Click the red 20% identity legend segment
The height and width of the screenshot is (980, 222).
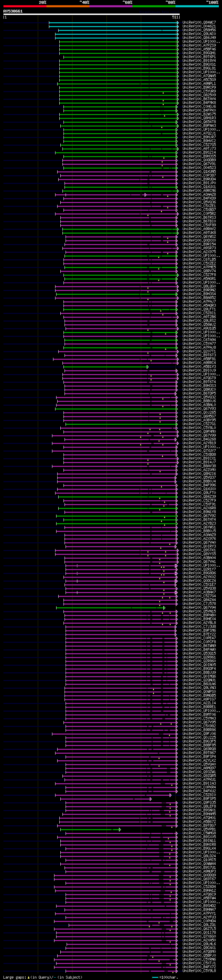pos(25,6)
